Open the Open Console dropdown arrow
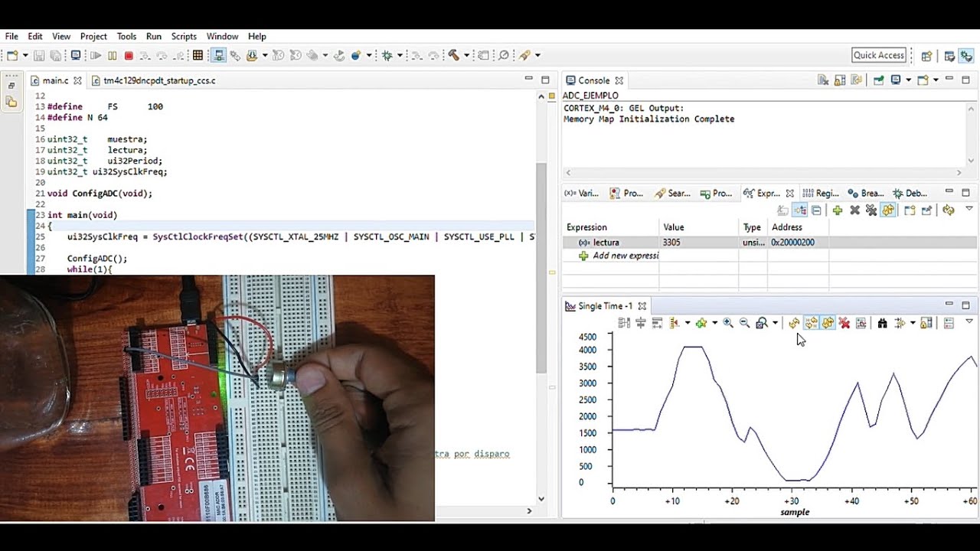The width and height of the screenshot is (980, 551). [936, 80]
